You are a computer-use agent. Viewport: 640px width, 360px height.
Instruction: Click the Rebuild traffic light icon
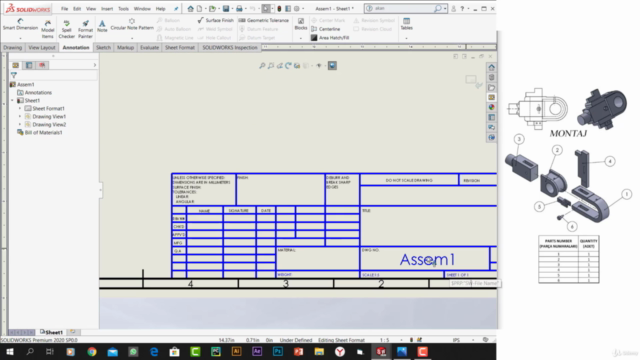(279, 8)
